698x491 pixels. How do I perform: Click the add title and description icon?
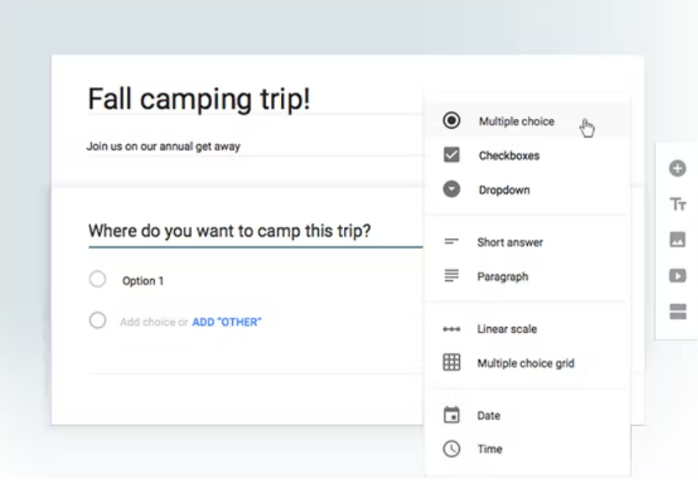(678, 204)
